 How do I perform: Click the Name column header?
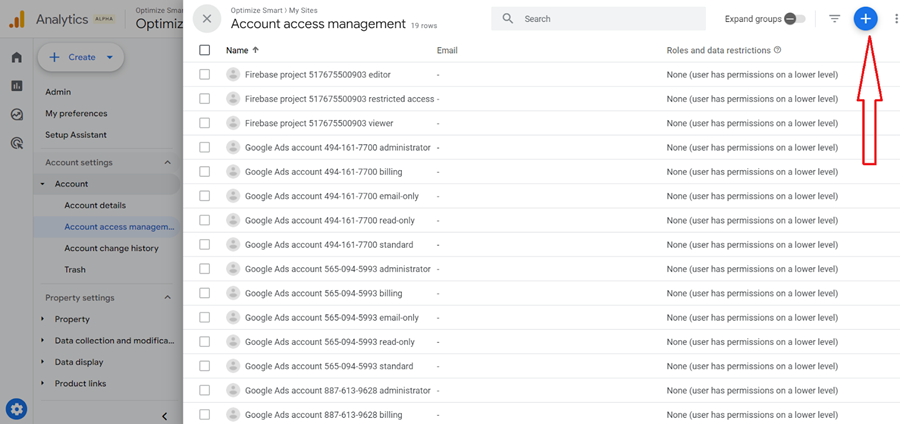click(237, 50)
